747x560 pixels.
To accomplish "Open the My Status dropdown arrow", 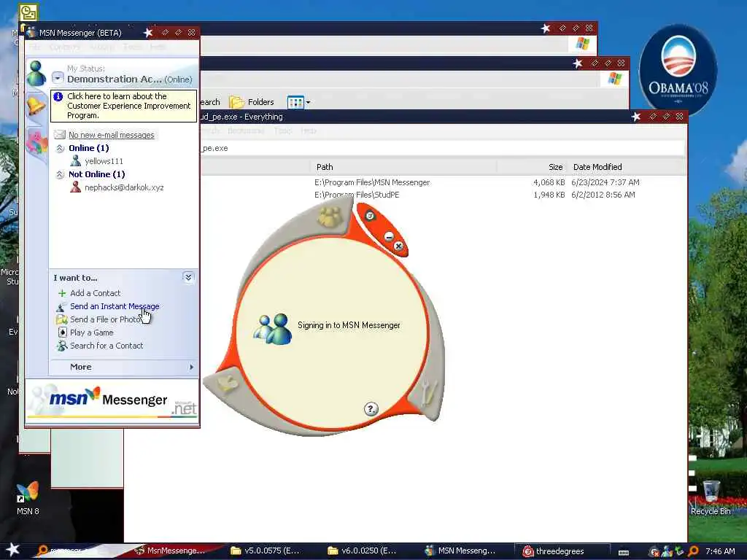I will pos(58,77).
